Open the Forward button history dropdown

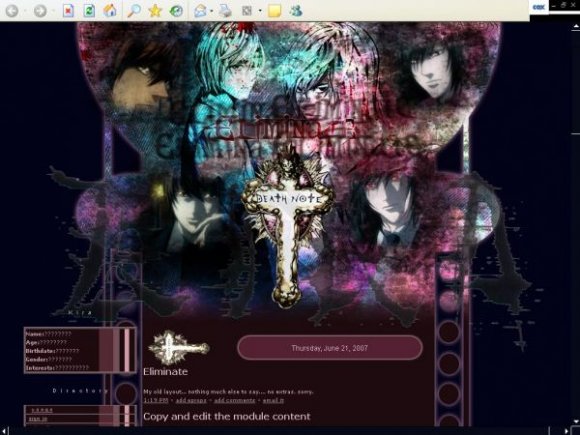(53, 11)
